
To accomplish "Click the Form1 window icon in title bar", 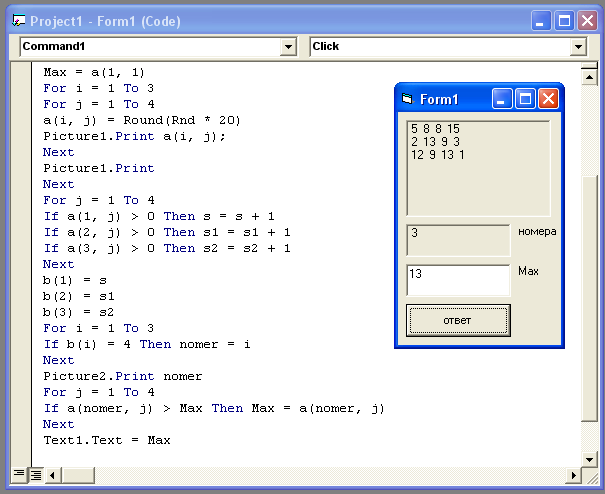I will pos(407,99).
